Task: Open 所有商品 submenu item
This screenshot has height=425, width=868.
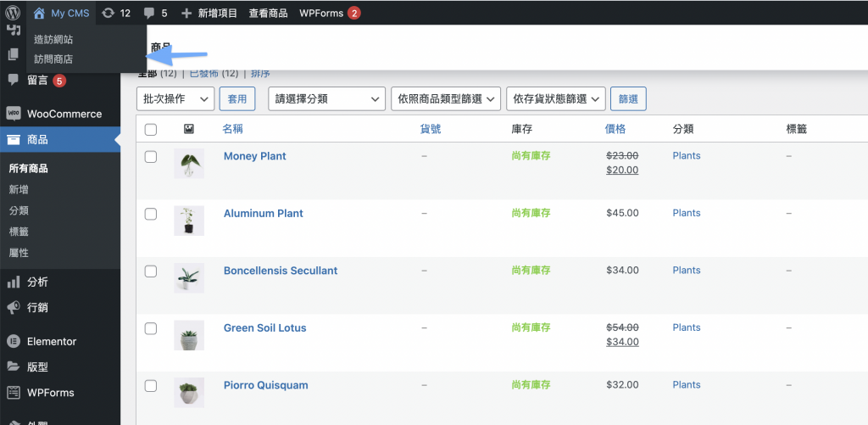Action: point(28,169)
